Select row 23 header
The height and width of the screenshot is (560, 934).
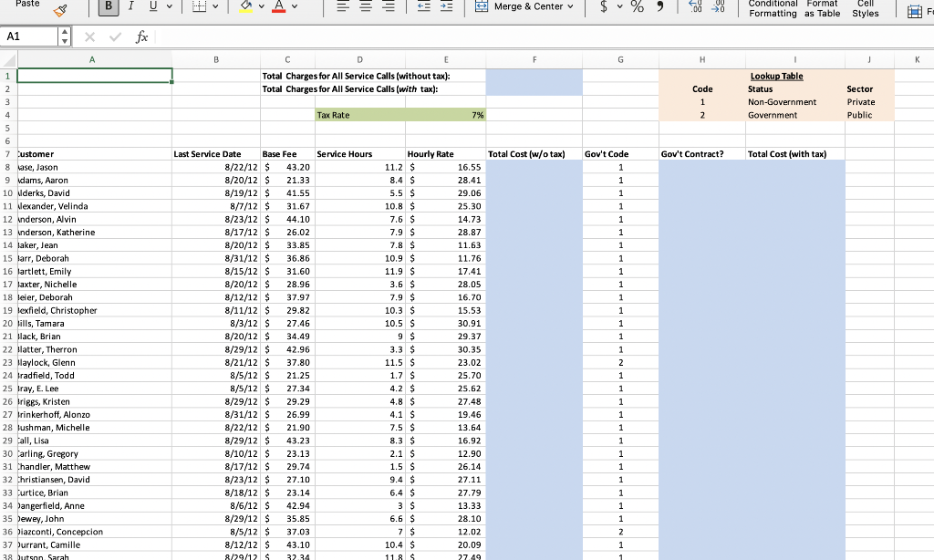(x=7, y=362)
